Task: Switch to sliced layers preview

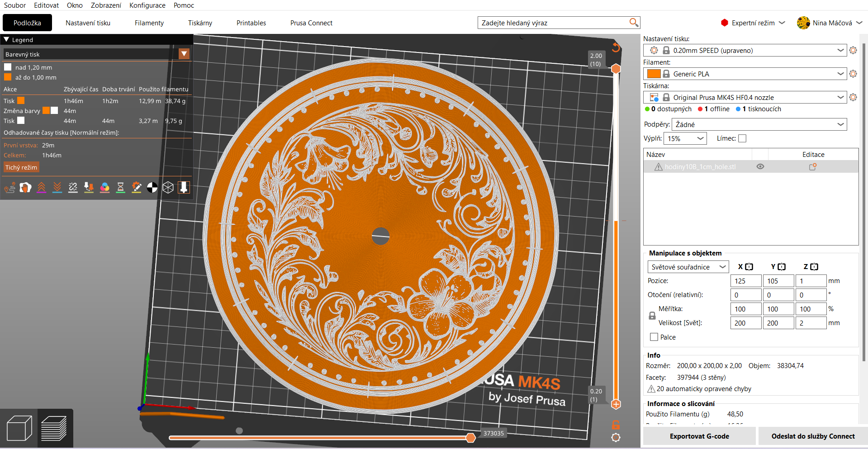Action: point(54,428)
